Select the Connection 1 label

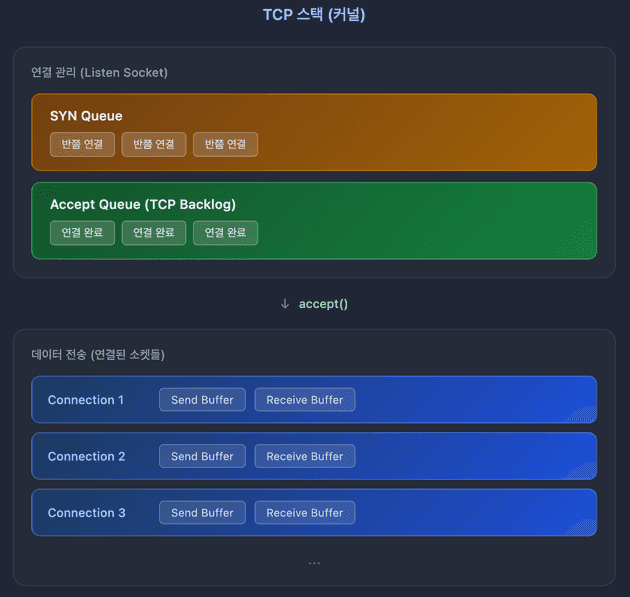click(x=86, y=400)
